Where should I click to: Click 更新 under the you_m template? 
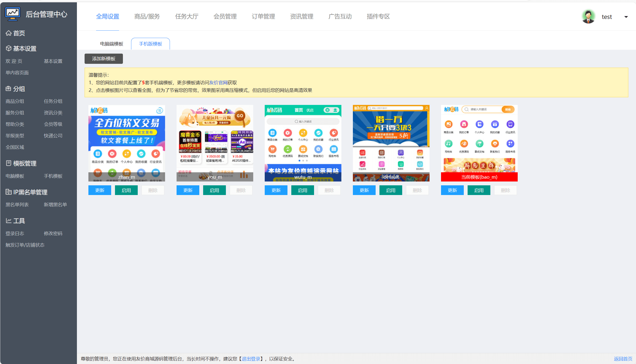pyautogui.click(x=188, y=190)
